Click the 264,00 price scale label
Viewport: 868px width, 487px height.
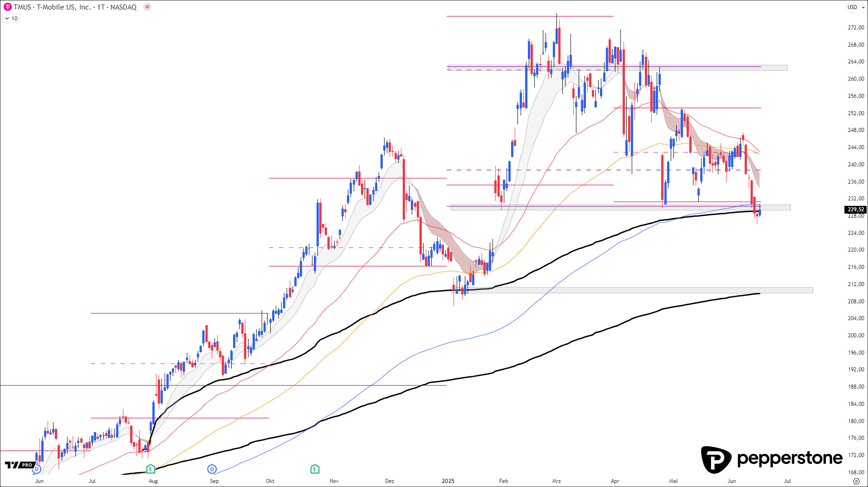coord(856,62)
